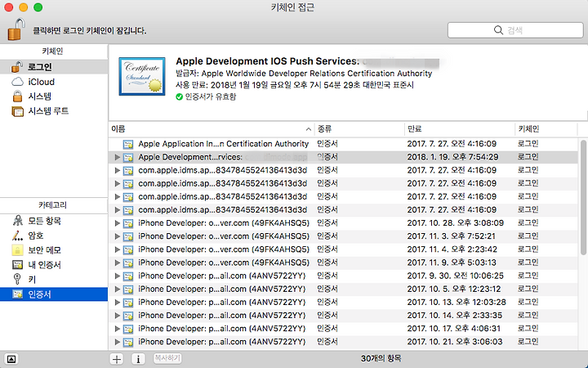Click the certificate list vertical scrollbar
Viewport: 588px width, 368px height.
point(583,198)
